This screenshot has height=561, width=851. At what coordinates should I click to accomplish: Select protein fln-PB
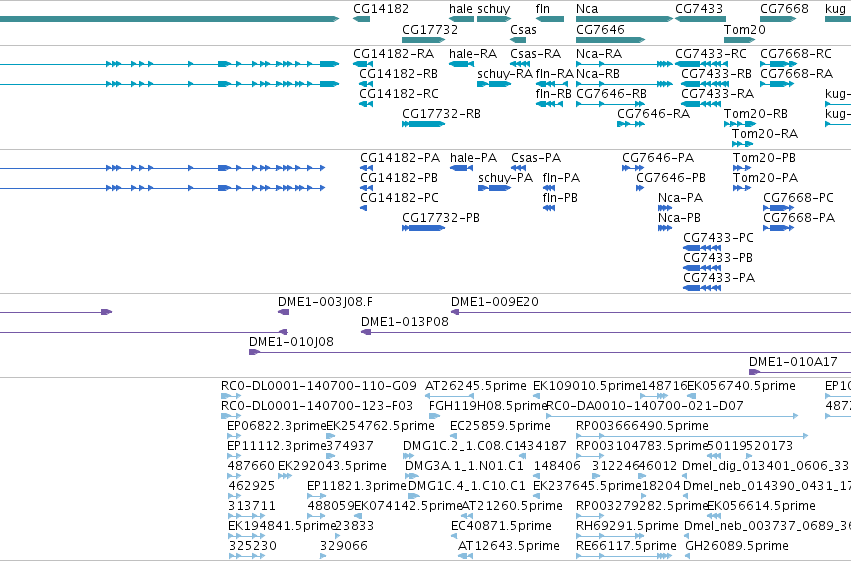click(x=560, y=198)
